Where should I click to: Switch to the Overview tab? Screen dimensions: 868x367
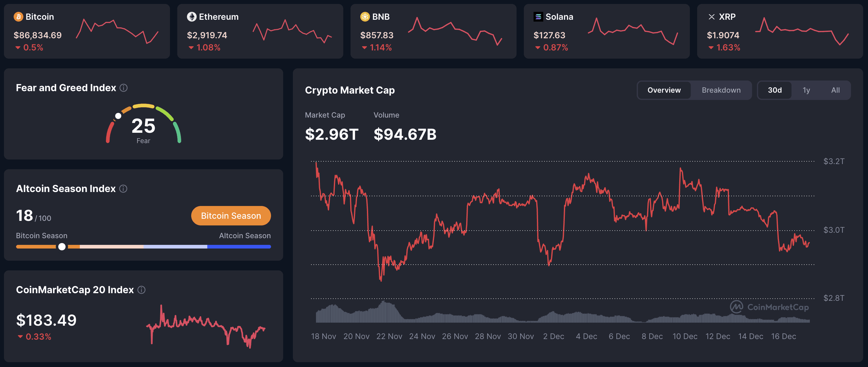point(663,90)
